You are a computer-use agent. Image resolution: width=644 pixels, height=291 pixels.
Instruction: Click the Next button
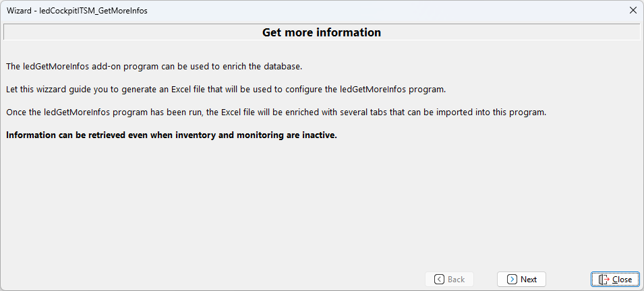pyautogui.click(x=521, y=279)
